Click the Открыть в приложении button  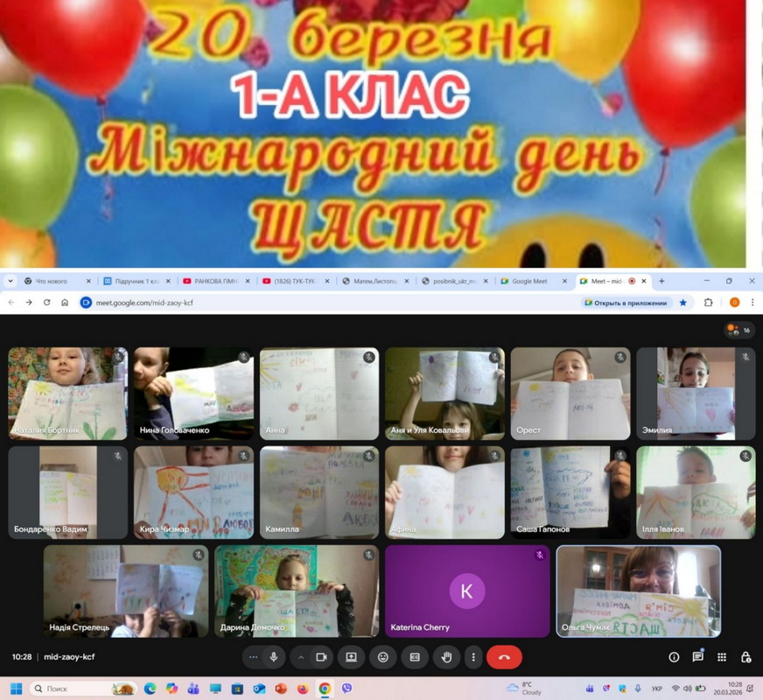626,303
